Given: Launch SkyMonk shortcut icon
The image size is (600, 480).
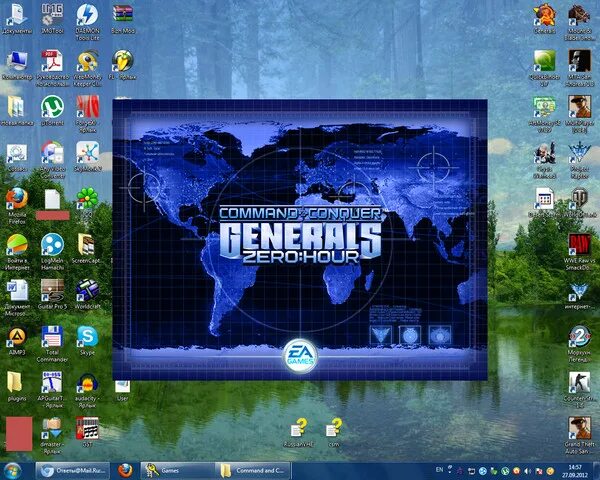Looking at the screenshot, I should (x=88, y=154).
